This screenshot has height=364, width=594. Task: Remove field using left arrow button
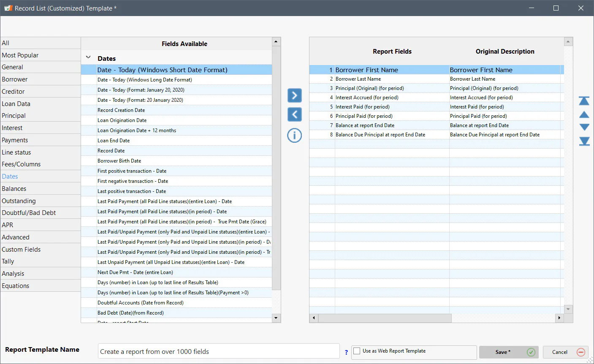pyautogui.click(x=295, y=114)
